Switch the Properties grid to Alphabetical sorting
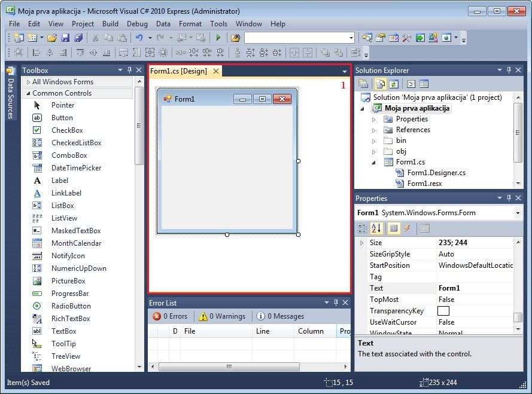The width and height of the screenshot is (532, 394). pyautogui.click(x=376, y=228)
